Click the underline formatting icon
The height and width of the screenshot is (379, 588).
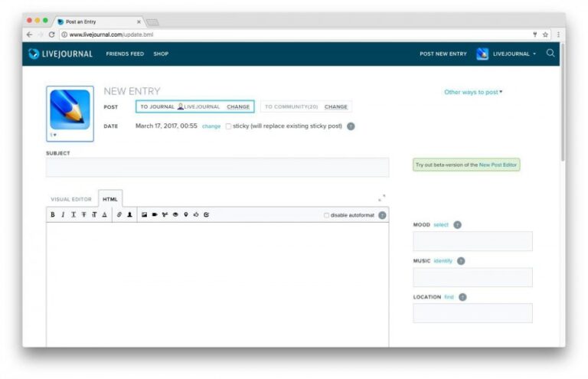pos(73,215)
